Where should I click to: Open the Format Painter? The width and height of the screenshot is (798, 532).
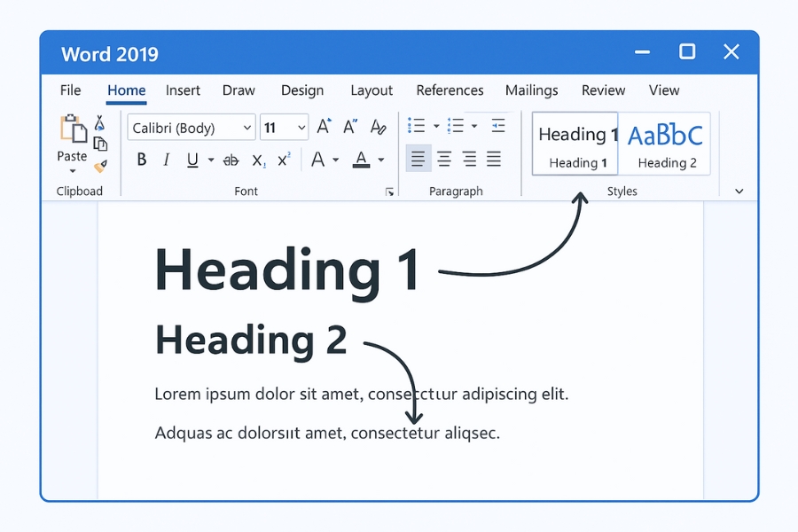click(100, 165)
